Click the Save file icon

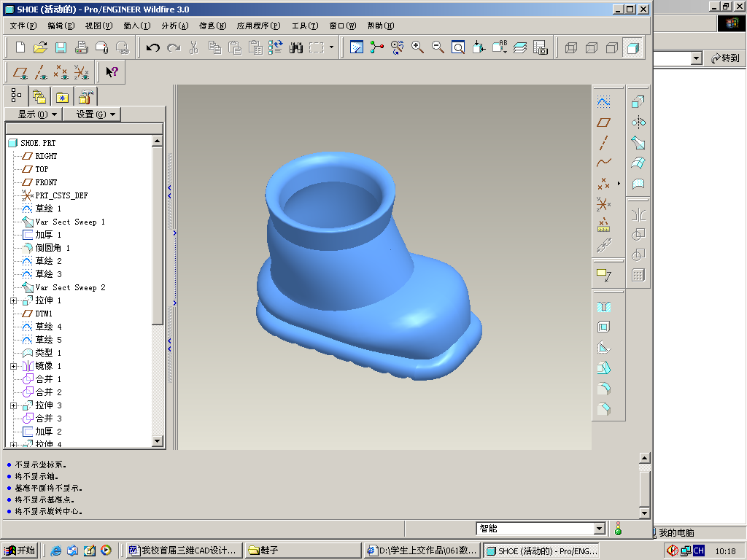pyautogui.click(x=61, y=47)
